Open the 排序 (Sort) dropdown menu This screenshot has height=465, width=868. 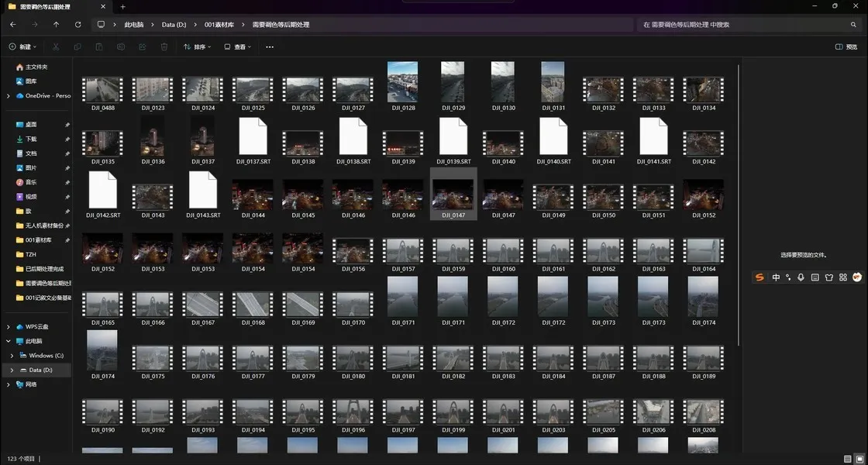[198, 47]
